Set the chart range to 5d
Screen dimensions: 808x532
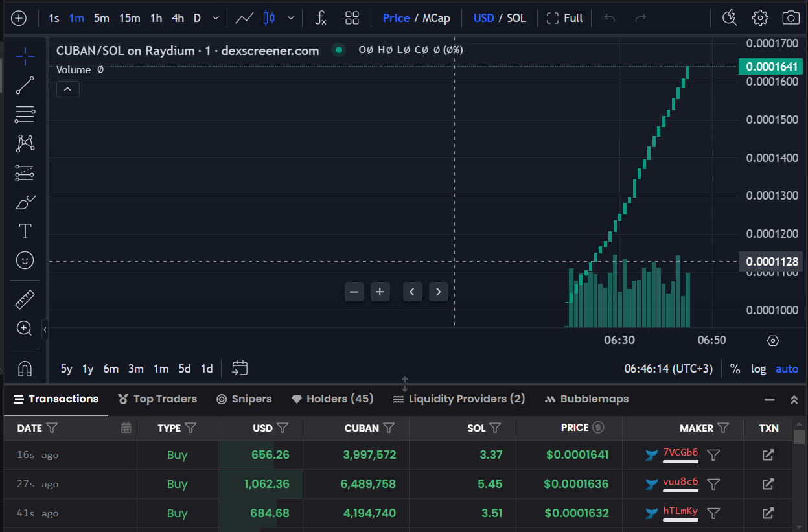click(185, 369)
